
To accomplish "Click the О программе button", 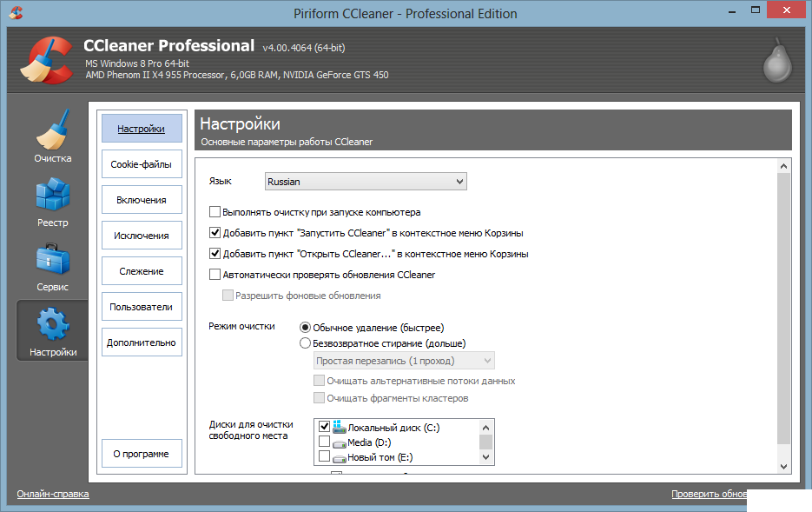I will pos(142,454).
